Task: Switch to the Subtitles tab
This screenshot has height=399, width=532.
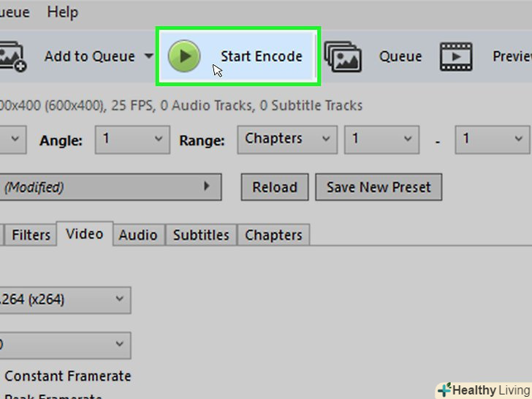Action: 201,235
